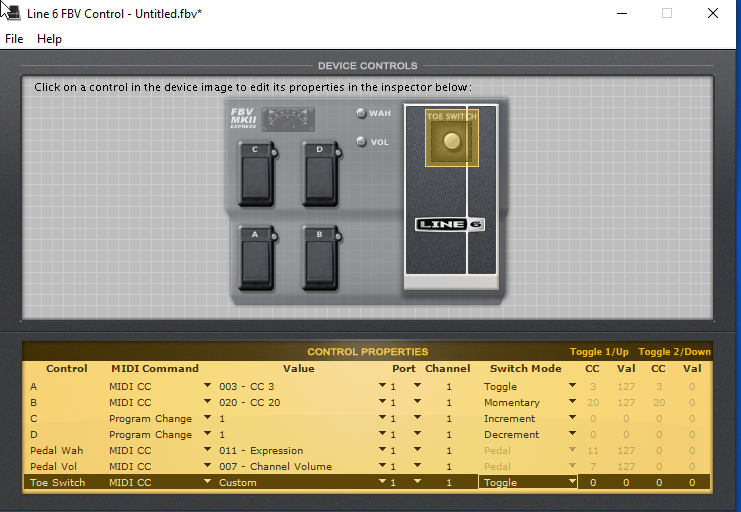
Task: Open Toe Switch's Switch Mode Toggle dropdown
Action: click(x=572, y=482)
